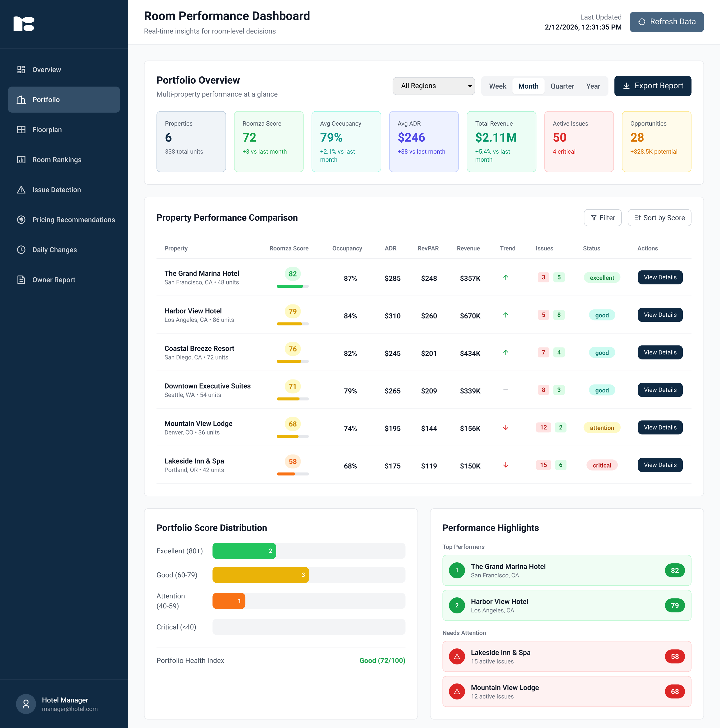
Task: Select the Month tab
Action: click(x=528, y=86)
